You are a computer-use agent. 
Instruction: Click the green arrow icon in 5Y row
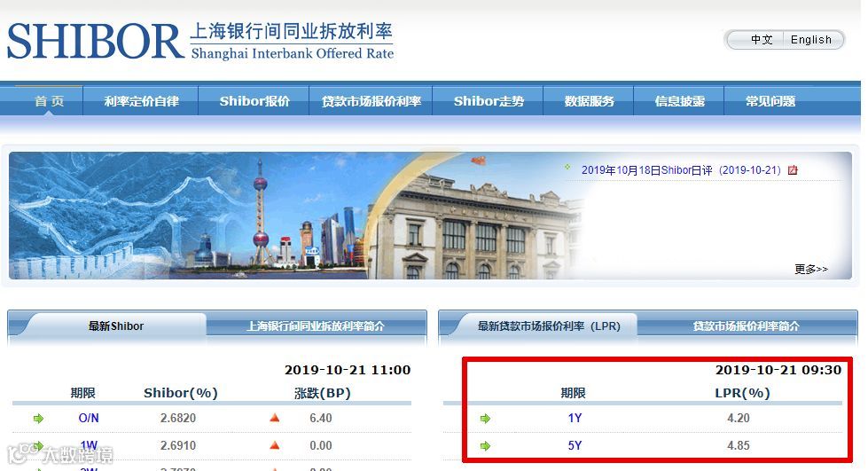486,445
